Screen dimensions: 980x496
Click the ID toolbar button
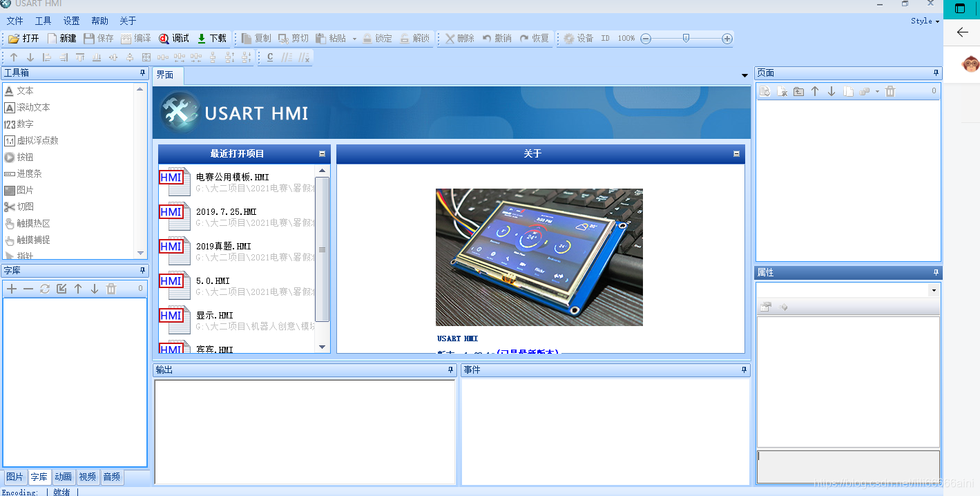(605, 39)
